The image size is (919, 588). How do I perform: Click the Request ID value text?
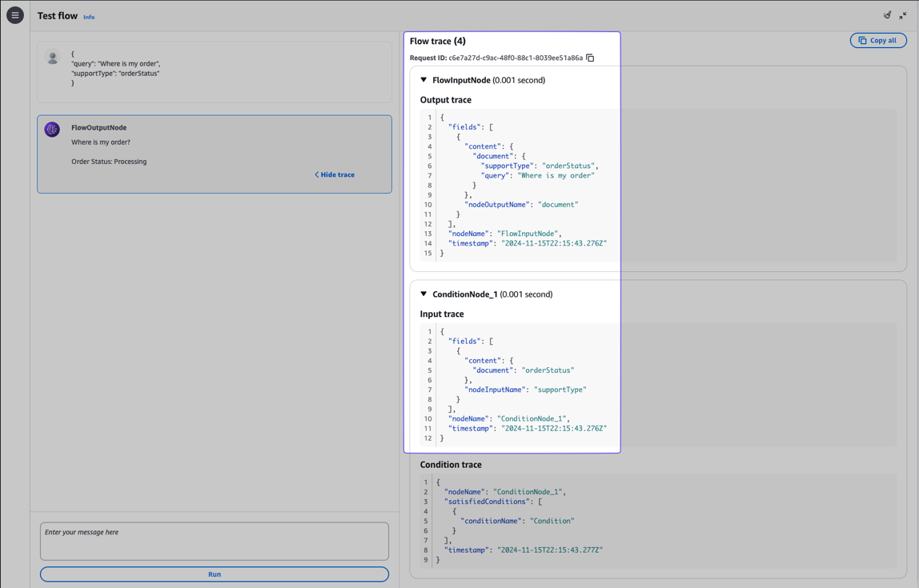516,58
